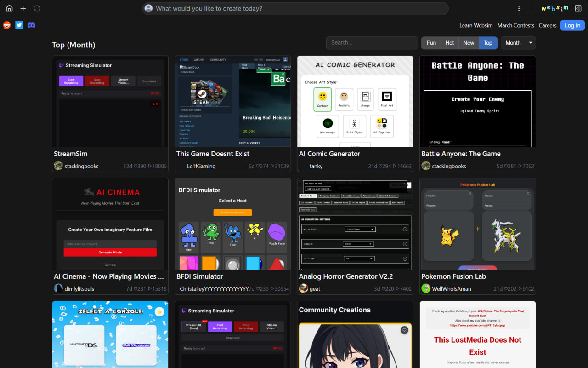
Task: Open the March Contests link
Action: (515, 25)
